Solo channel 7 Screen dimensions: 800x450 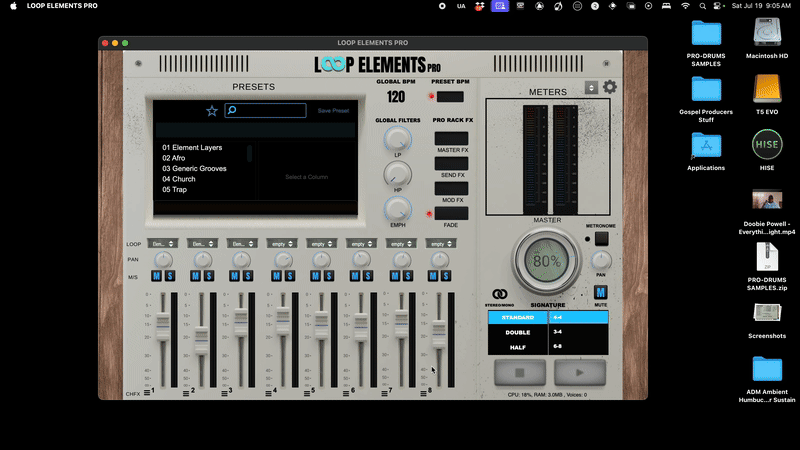[x=408, y=276]
